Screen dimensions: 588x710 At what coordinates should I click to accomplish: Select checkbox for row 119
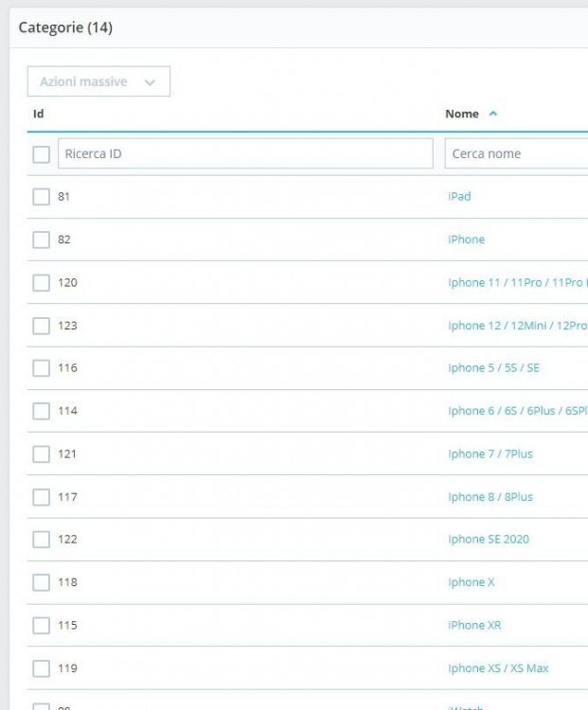click(42, 668)
